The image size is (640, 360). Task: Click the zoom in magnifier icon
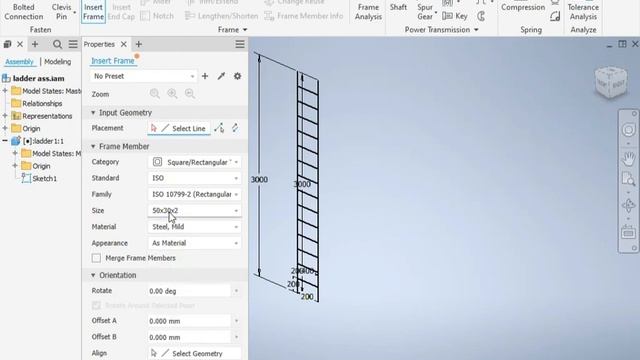(x=172, y=94)
